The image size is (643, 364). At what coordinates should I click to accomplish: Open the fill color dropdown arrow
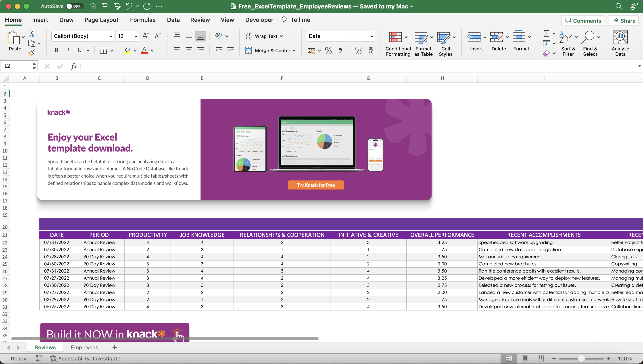(135, 50)
